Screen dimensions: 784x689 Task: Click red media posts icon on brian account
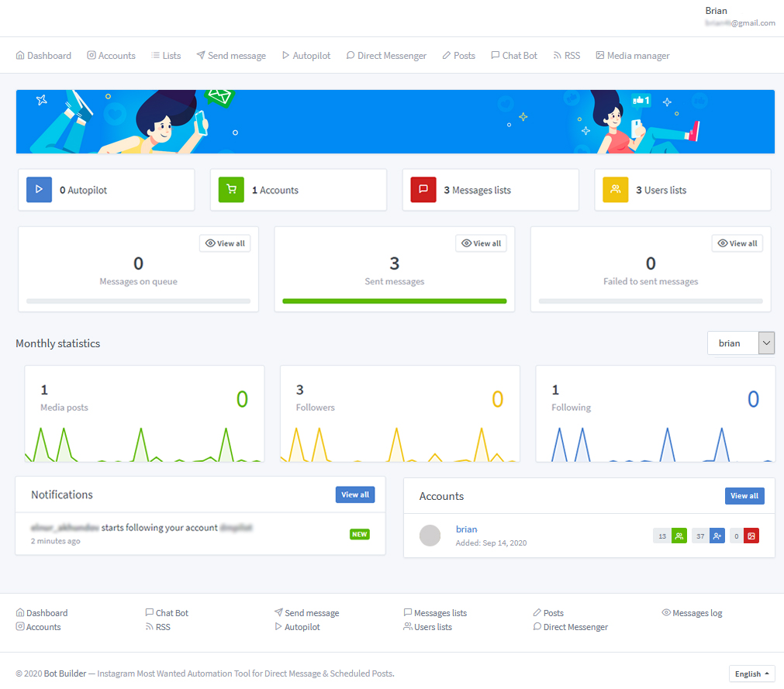point(751,536)
